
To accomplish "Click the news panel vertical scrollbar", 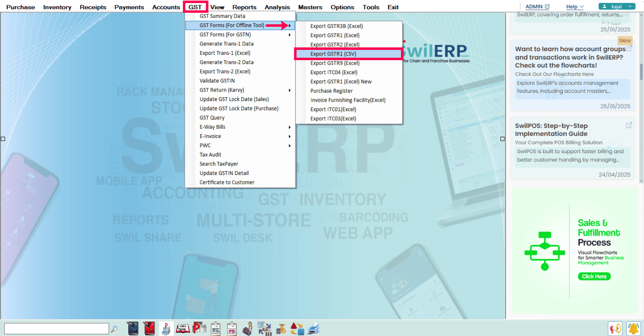I will pos(641,97).
